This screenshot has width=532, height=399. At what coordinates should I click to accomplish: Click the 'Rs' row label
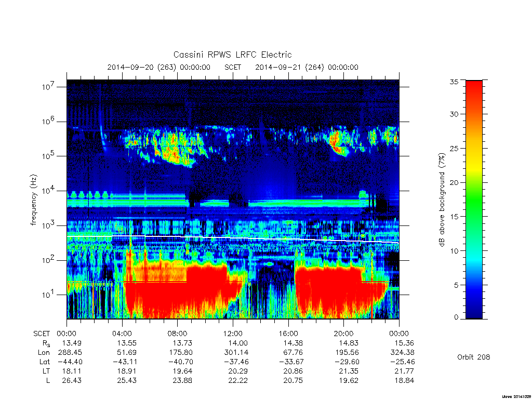pos(46,344)
